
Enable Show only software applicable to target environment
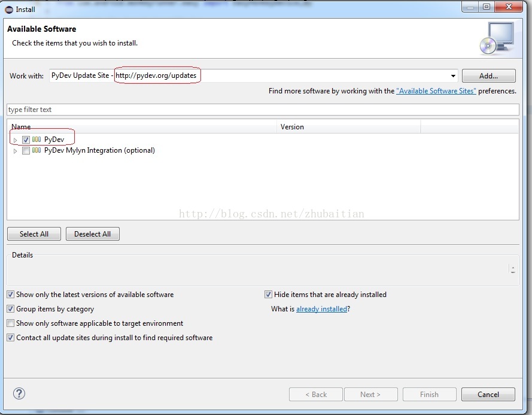click(11, 323)
